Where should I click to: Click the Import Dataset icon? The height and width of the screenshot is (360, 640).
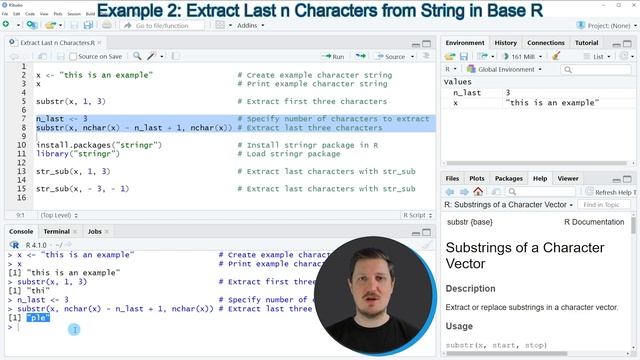pyautogui.click(x=483, y=56)
